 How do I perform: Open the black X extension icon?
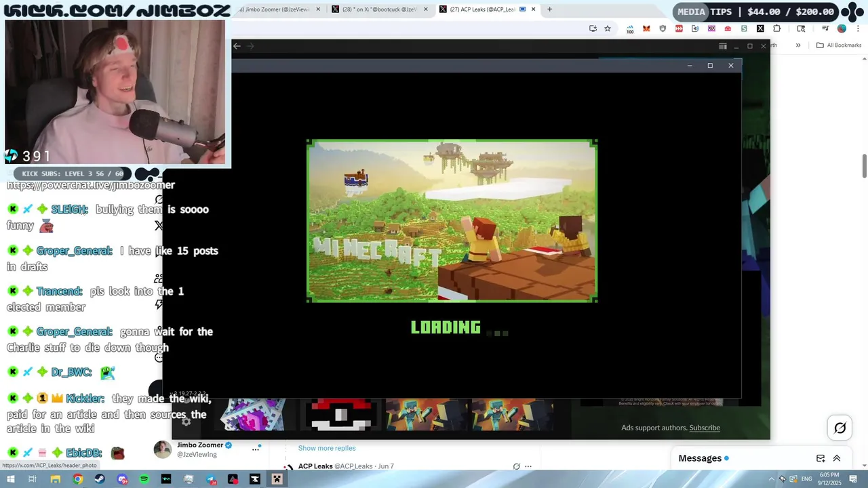pyautogui.click(x=760, y=28)
